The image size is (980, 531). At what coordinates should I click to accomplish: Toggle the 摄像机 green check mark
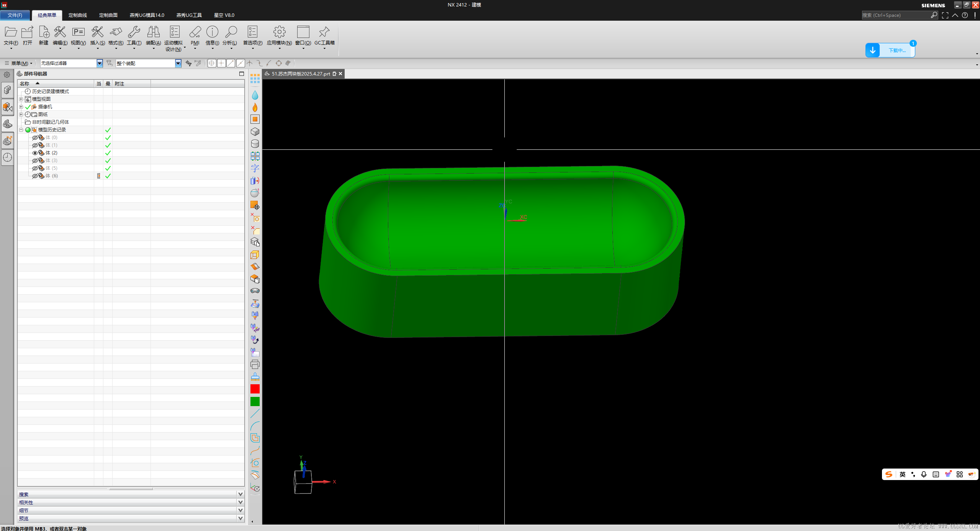click(x=28, y=107)
